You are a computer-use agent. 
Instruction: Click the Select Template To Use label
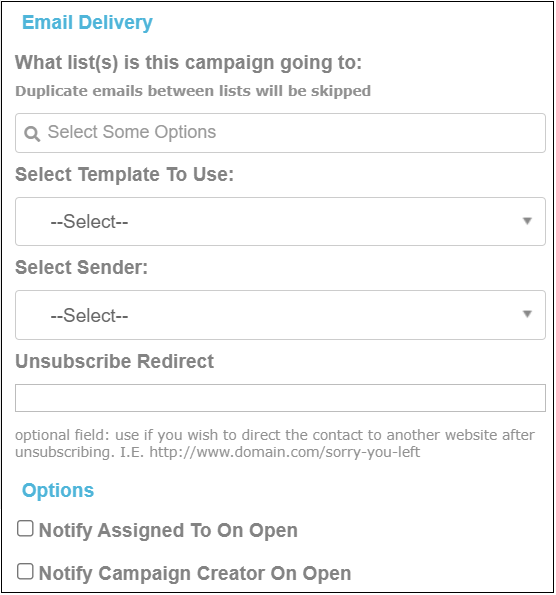(124, 175)
